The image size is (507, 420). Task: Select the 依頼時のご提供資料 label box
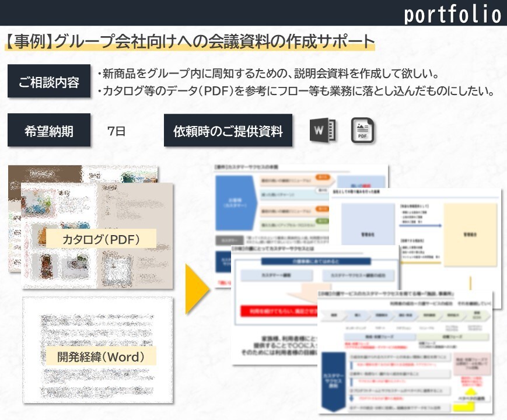(x=228, y=130)
